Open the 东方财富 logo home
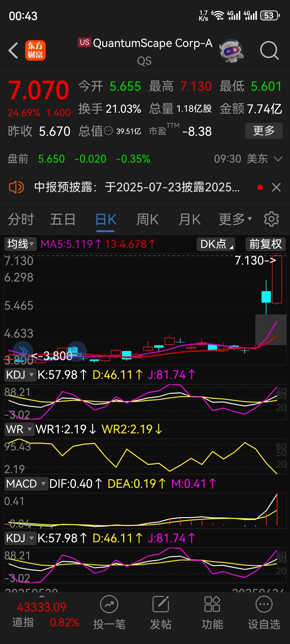Screen dimensions: 290x644 (35, 50)
